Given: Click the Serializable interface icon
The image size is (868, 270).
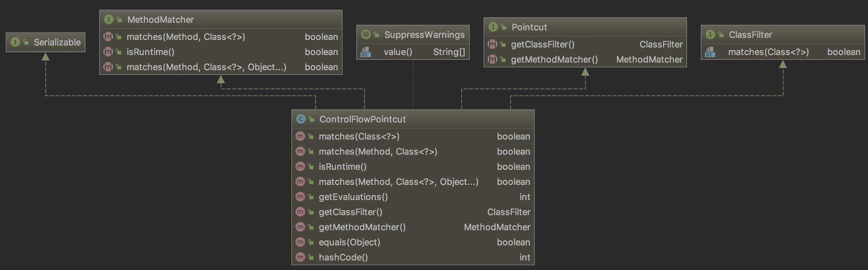Looking at the screenshot, I should tap(15, 42).
